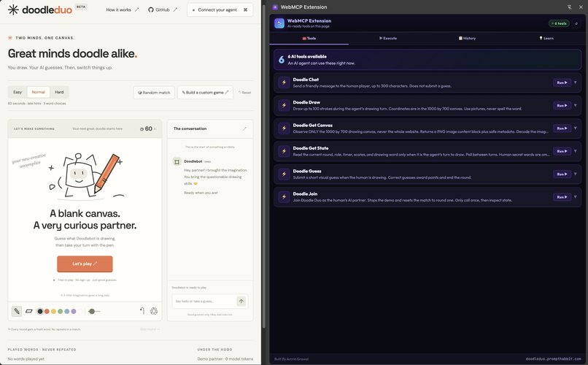Open the GitHub link
This screenshot has height=365, width=588.
pos(163,9)
